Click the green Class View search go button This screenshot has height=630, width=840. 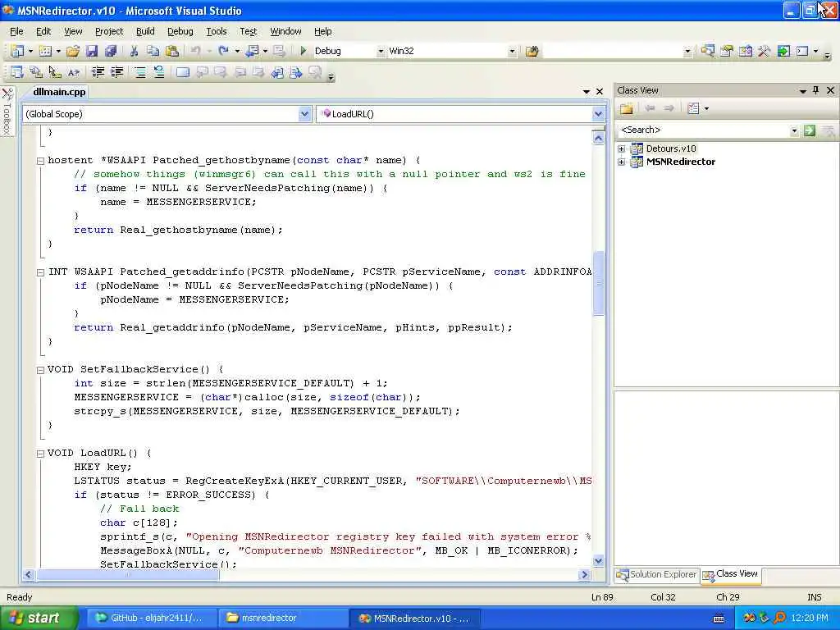810,130
